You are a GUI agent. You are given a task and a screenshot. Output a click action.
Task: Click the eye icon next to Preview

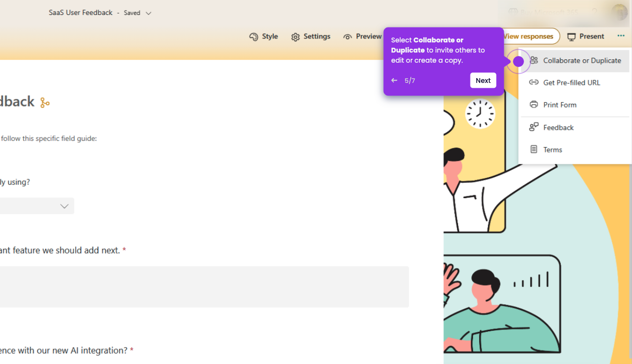pos(348,37)
